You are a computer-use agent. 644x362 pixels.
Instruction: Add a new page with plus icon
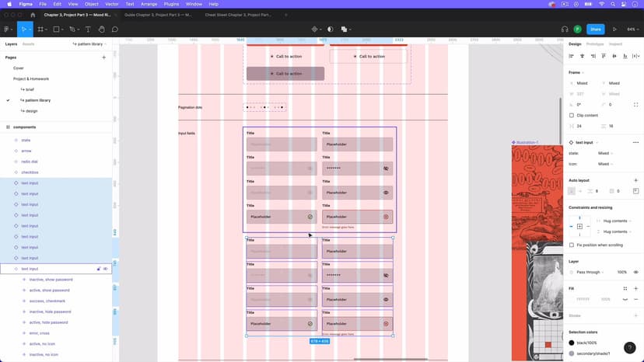[x=104, y=57]
